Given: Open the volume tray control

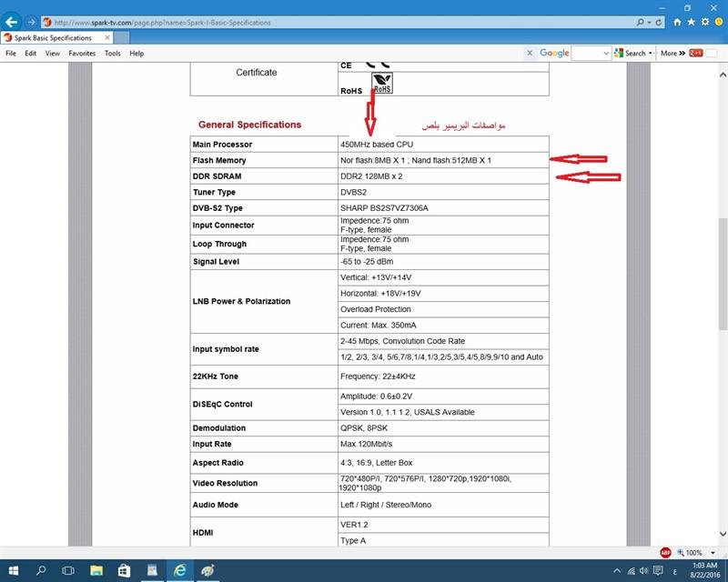Looking at the screenshot, I should pos(643,571).
